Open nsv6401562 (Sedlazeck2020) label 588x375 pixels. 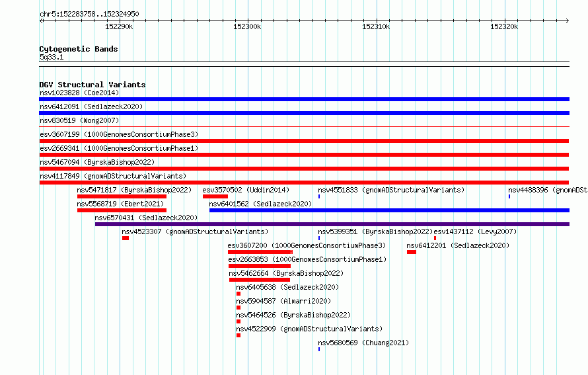pos(260,204)
